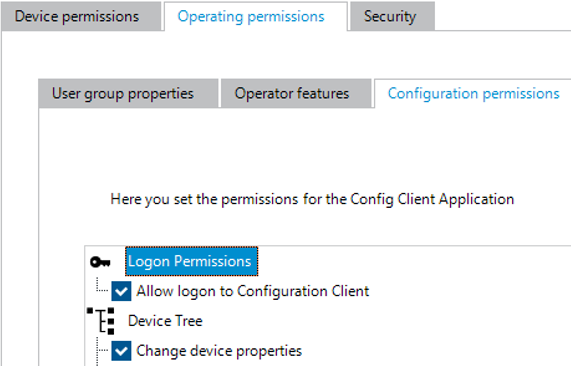Select the Device Tree node label
571x366 pixels.
(x=165, y=321)
